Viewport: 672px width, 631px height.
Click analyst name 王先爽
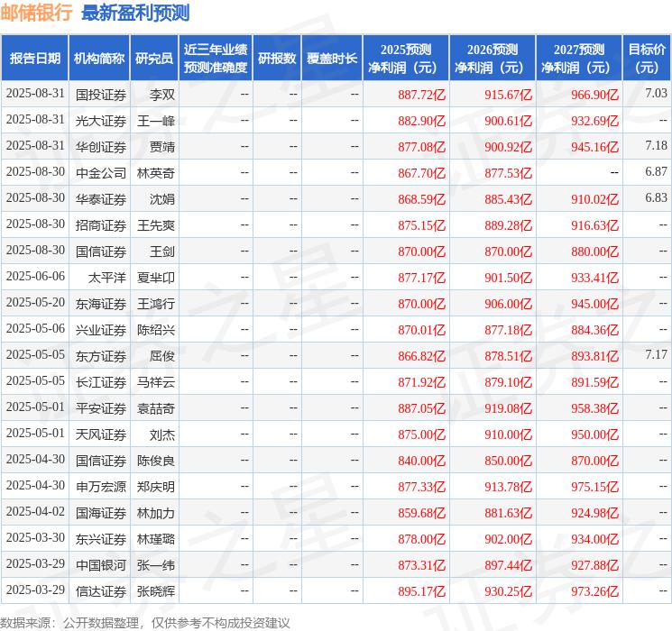156,225
